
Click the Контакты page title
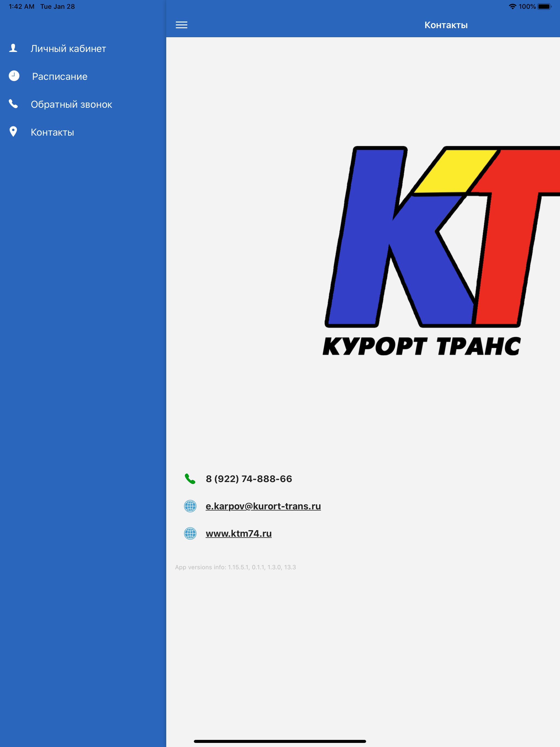tap(446, 25)
